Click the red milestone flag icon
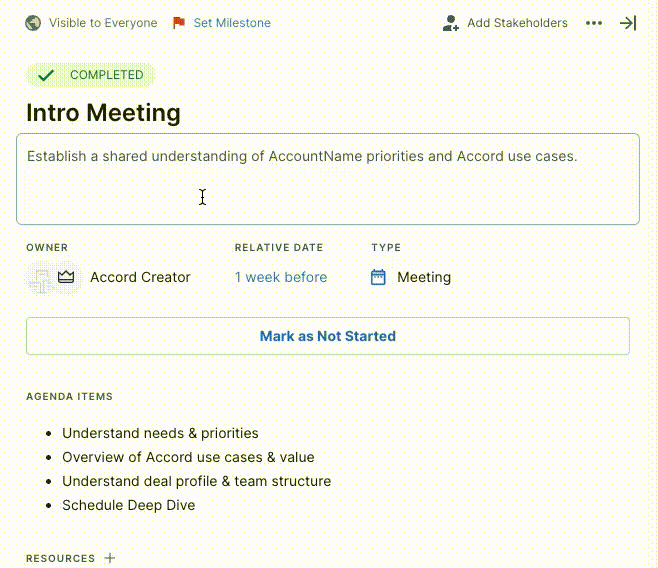 click(179, 23)
